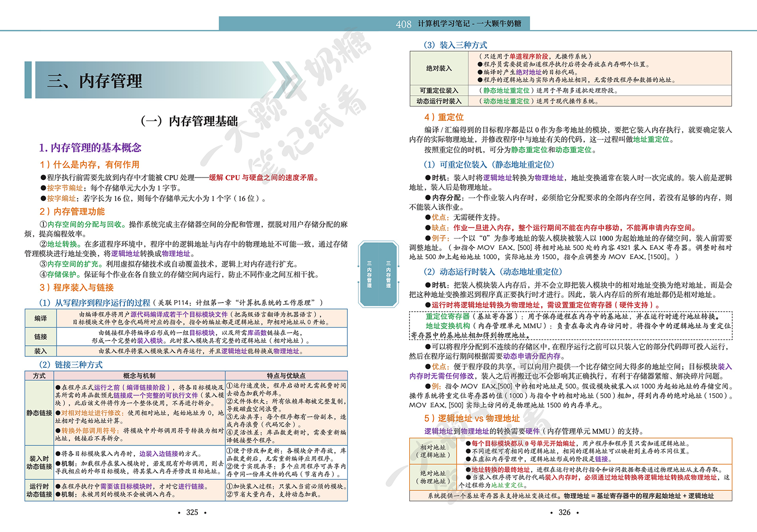Click the term '按字编址'
Viewport: 757px width, 532px height.
61,198
